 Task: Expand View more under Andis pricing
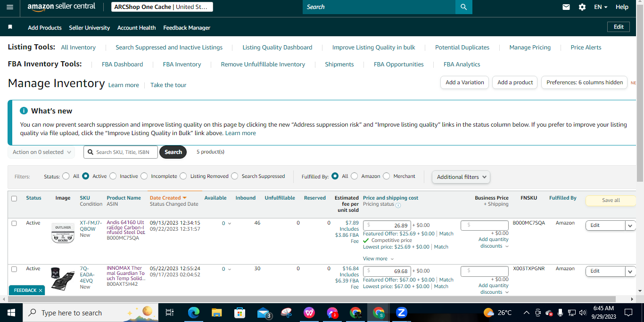pyautogui.click(x=378, y=258)
